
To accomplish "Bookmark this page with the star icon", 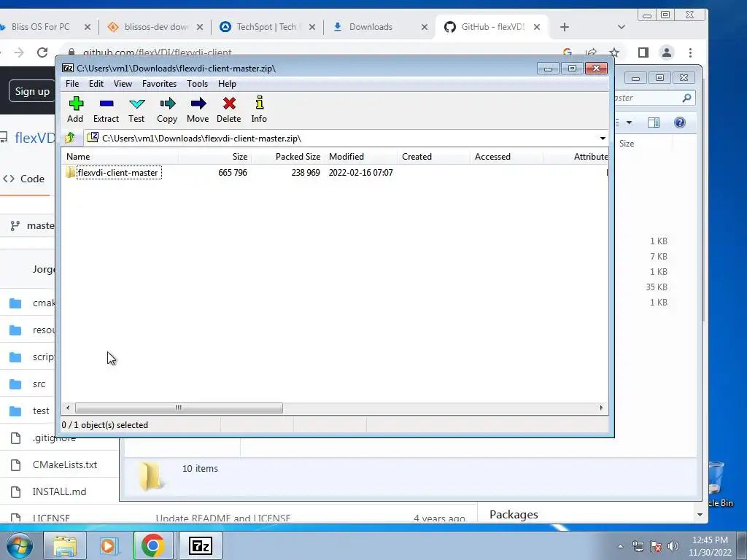I will click(614, 52).
